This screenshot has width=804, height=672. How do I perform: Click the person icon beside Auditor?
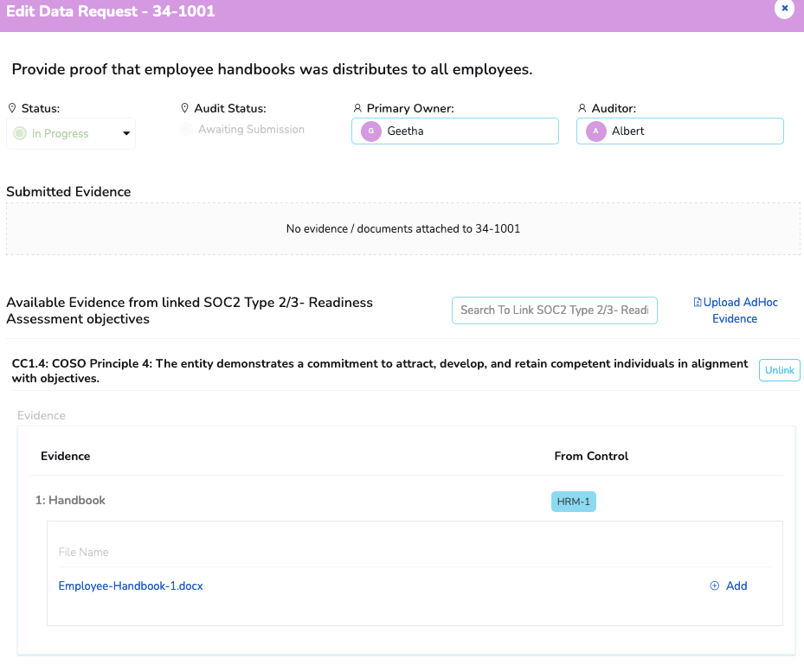click(x=582, y=107)
